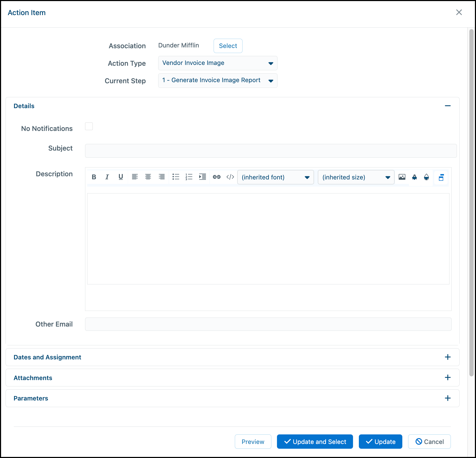Open the Current Step dropdown
Image resolution: width=476 pixels, height=458 pixels.
(218, 81)
